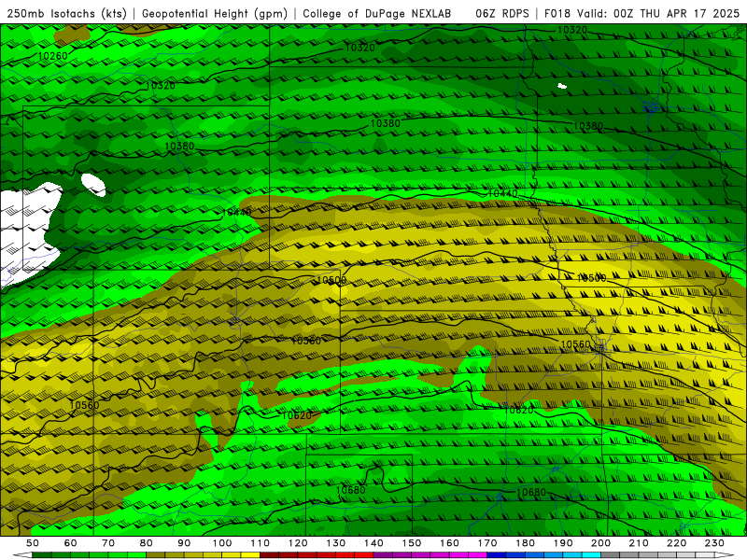Click the 10260 height contour label
Viewport: 747px width, 560px height.
tap(52, 56)
